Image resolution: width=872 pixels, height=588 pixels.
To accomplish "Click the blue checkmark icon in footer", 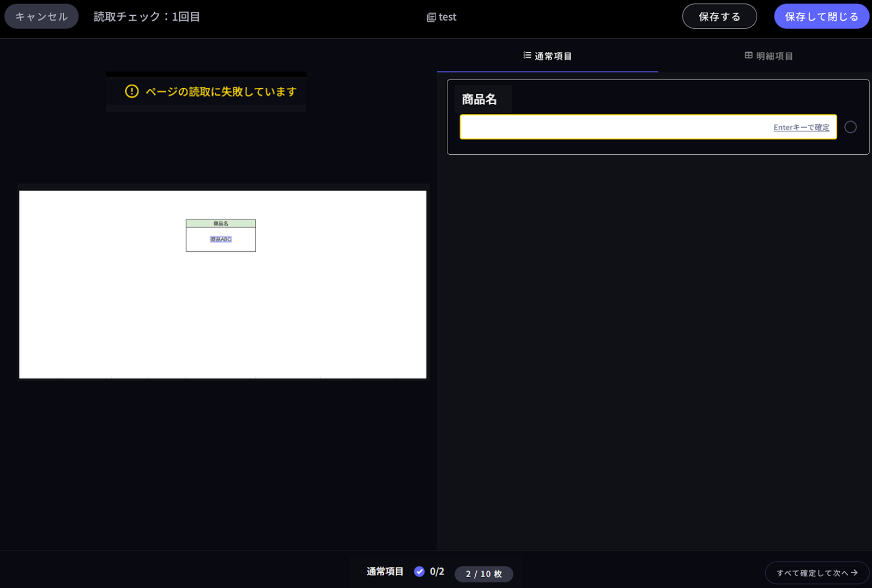I will pos(419,572).
